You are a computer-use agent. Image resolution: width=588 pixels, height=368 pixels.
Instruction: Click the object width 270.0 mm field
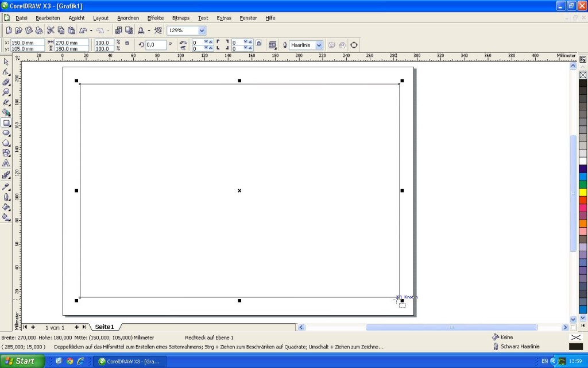(x=72, y=43)
